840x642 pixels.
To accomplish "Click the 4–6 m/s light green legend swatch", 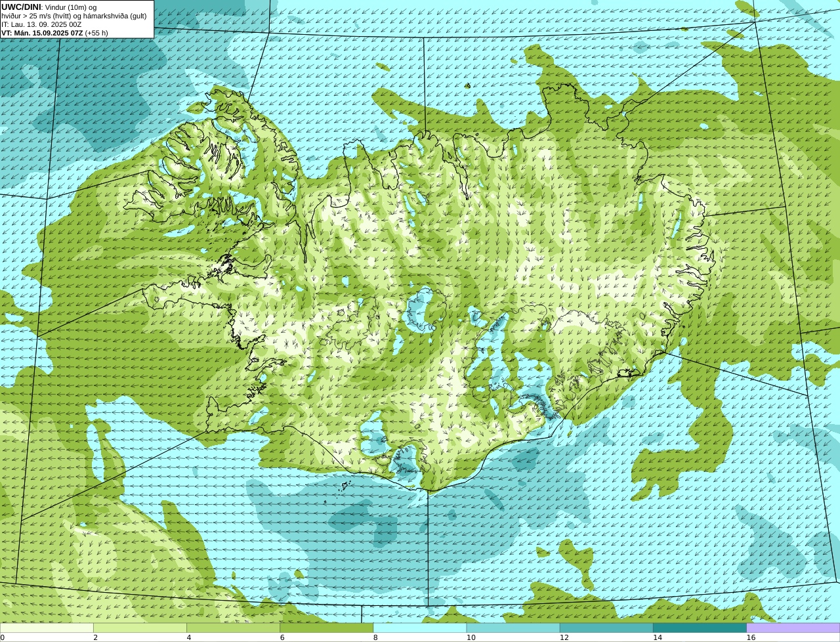I will click(x=233, y=628).
